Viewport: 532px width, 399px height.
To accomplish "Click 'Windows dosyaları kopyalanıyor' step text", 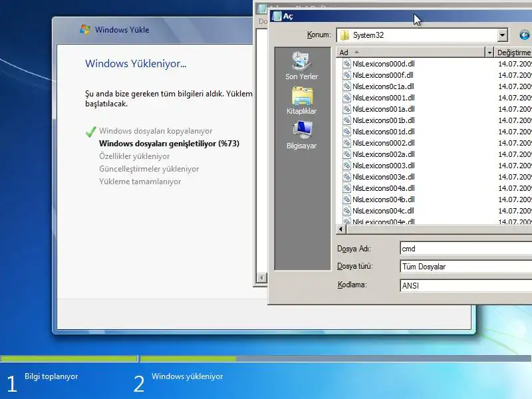I will [156, 131].
